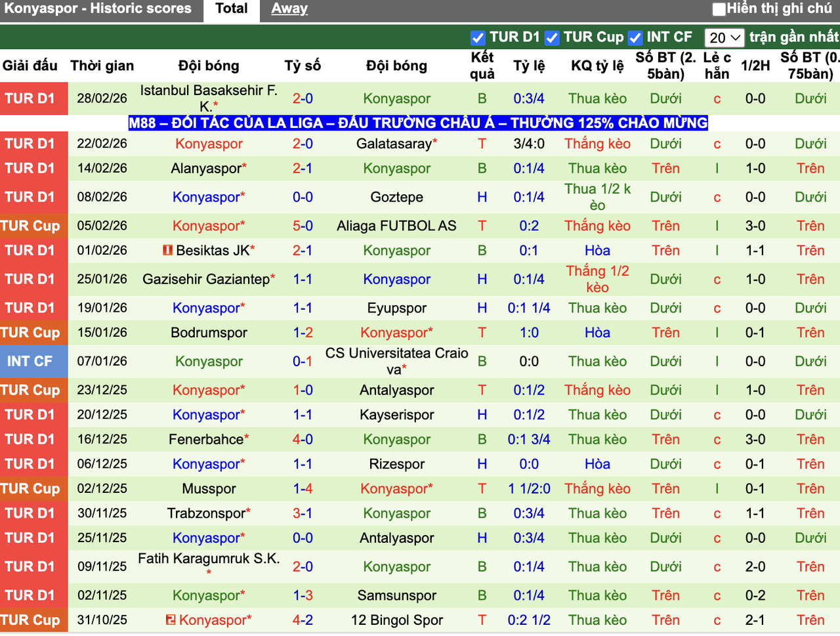Switch to the Away tab

click(x=289, y=9)
